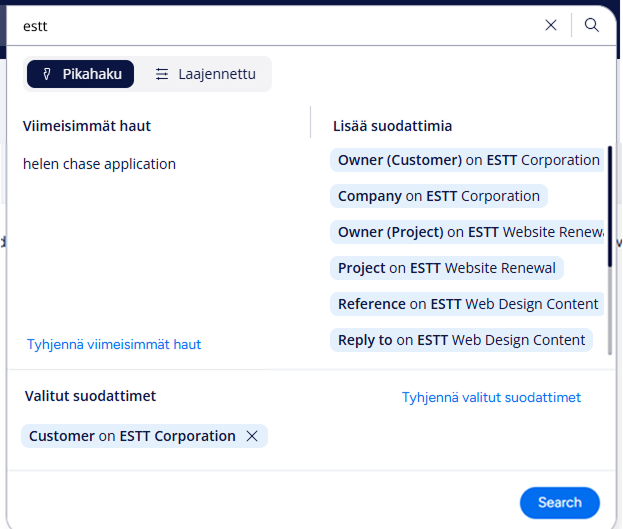Click the magnifying glass search icon

coord(592,26)
